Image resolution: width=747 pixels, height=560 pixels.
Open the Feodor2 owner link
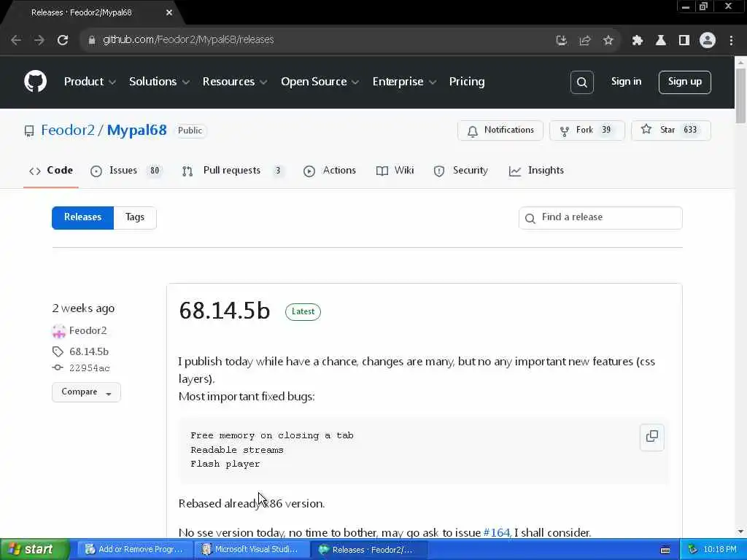[x=68, y=130]
